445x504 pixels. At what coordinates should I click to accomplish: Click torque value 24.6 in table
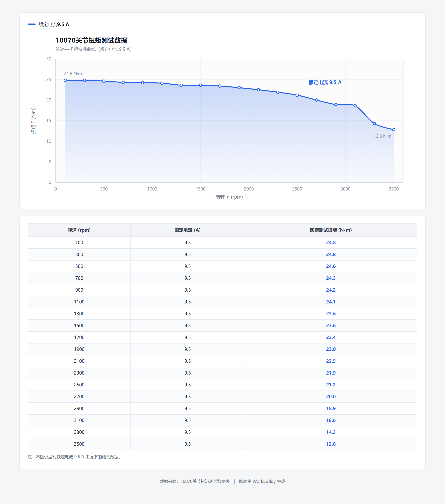pyautogui.click(x=331, y=266)
